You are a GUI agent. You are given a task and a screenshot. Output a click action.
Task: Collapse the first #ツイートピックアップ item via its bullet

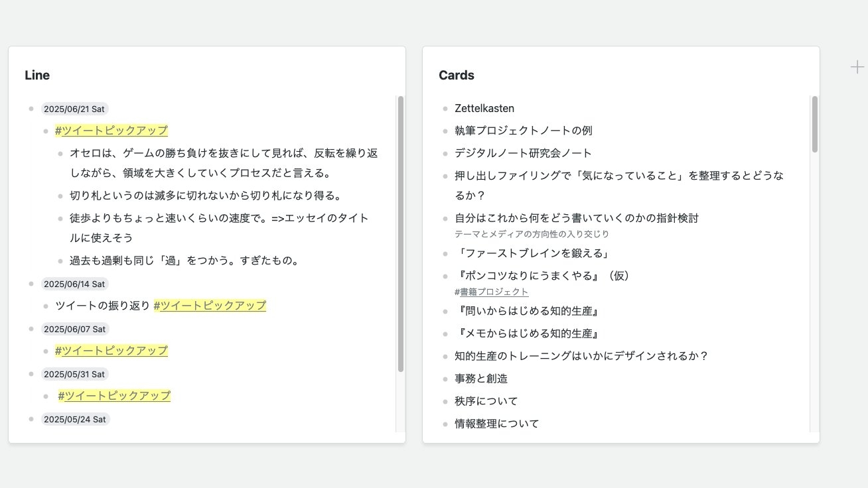point(44,131)
